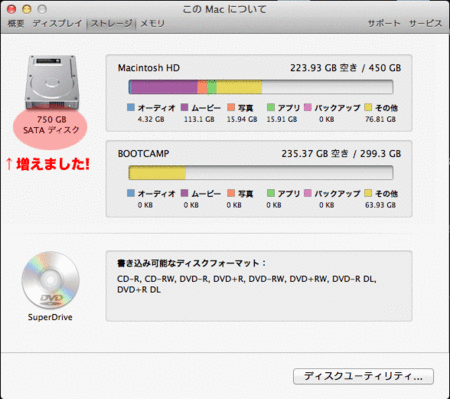This screenshot has height=399, width=450.
Task: Click the 書き込み可能なディスクフォーマット heading
Action: [x=191, y=263]
